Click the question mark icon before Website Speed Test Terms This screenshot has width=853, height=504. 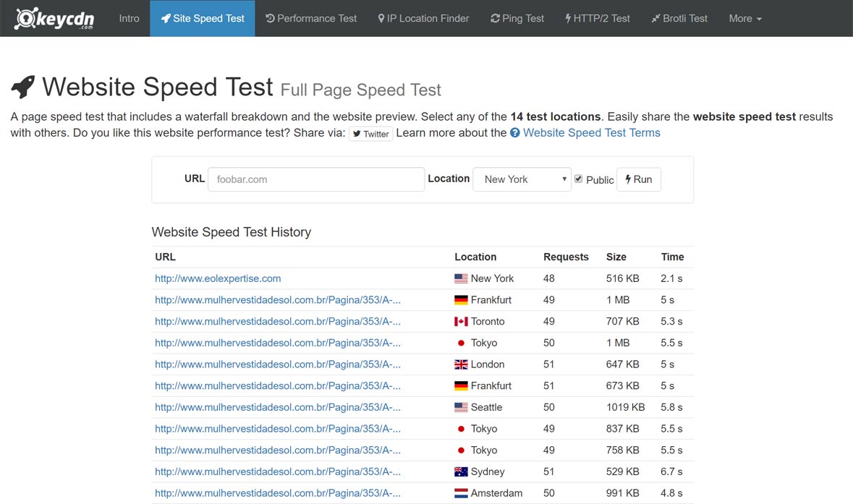click(515, 133)
